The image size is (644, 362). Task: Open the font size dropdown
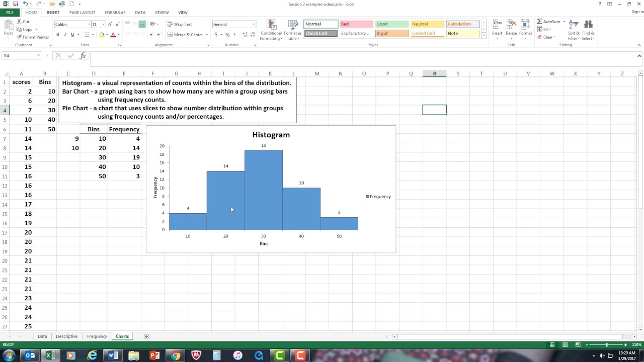pos(104,24)
